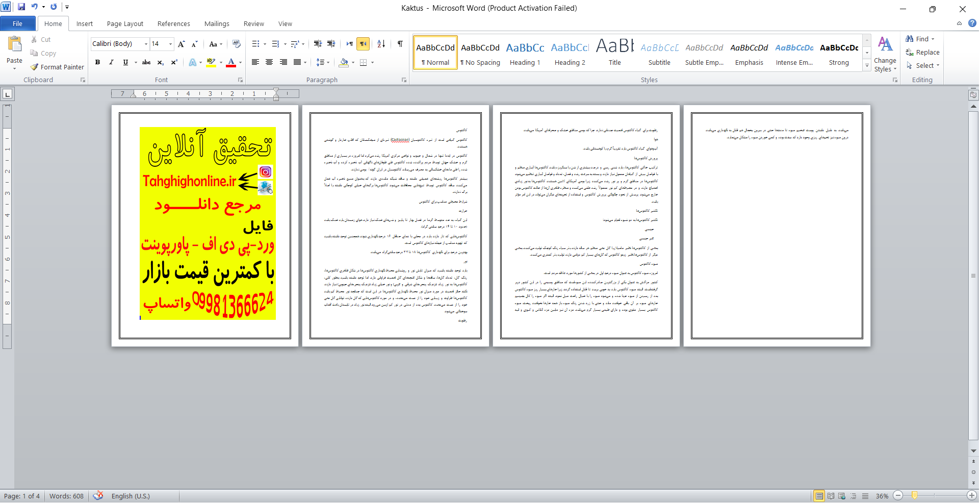
Task: Open the File tab
Action: coord(18,23)
